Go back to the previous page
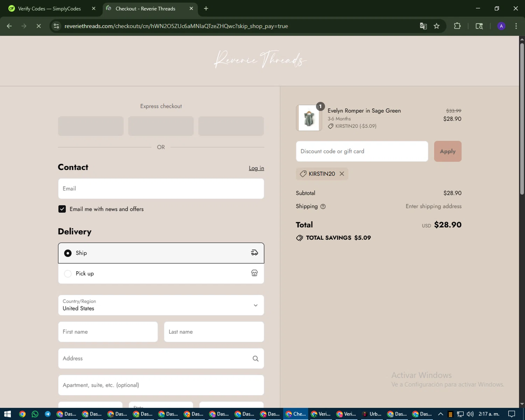 (9, 26)
